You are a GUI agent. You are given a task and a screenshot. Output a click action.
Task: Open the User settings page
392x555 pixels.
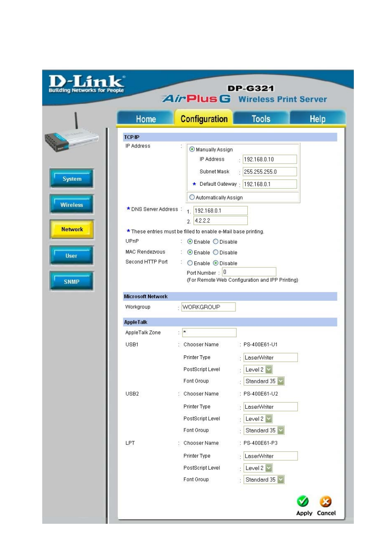click(72, 256)
